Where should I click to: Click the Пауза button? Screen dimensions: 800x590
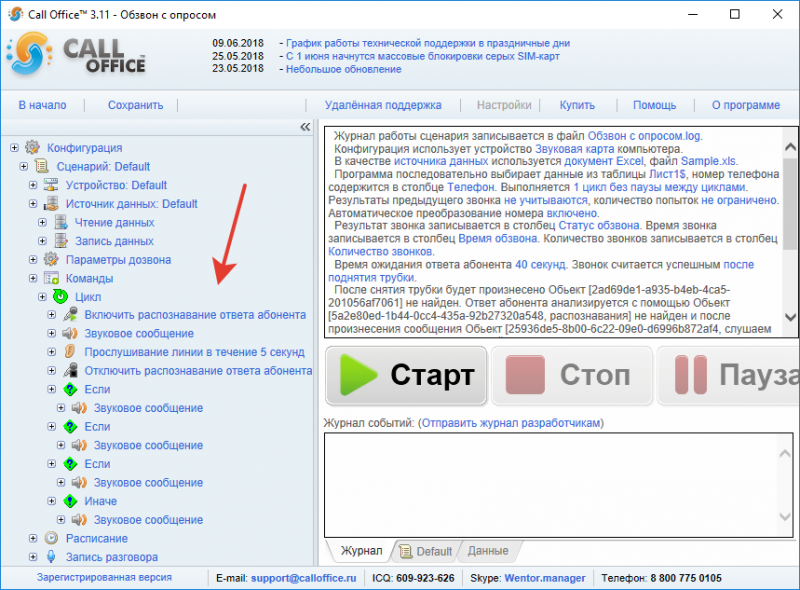click(x=730, y=376)
